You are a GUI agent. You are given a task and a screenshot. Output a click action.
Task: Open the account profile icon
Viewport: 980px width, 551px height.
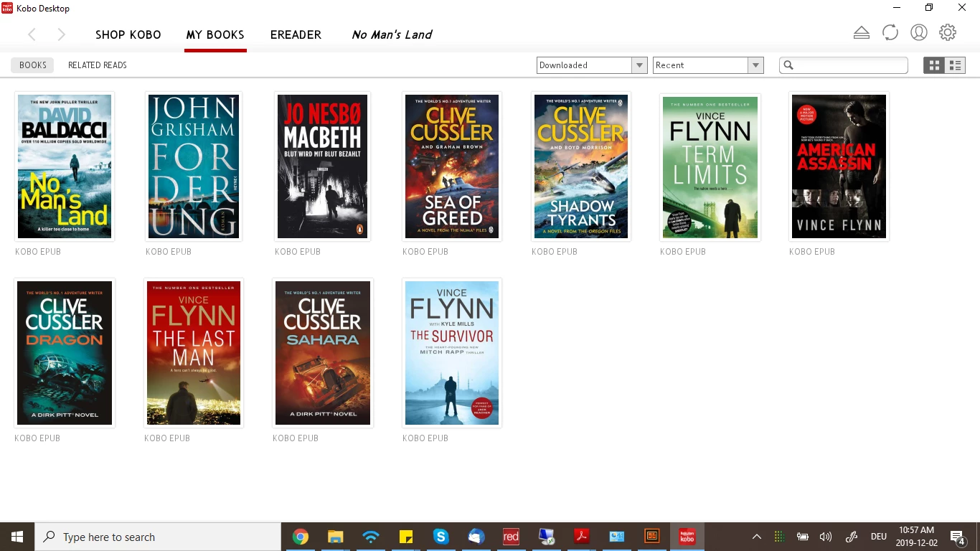click(x=919, y=33)
